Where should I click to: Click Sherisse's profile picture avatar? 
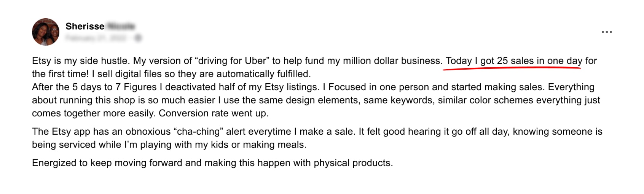[46, 32]
